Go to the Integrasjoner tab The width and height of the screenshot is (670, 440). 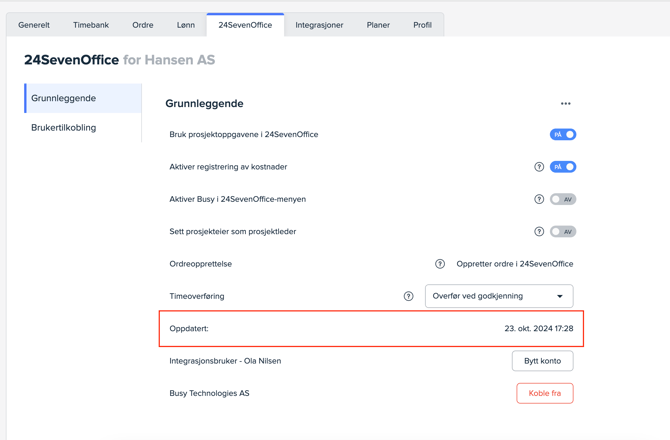point(319,25)
